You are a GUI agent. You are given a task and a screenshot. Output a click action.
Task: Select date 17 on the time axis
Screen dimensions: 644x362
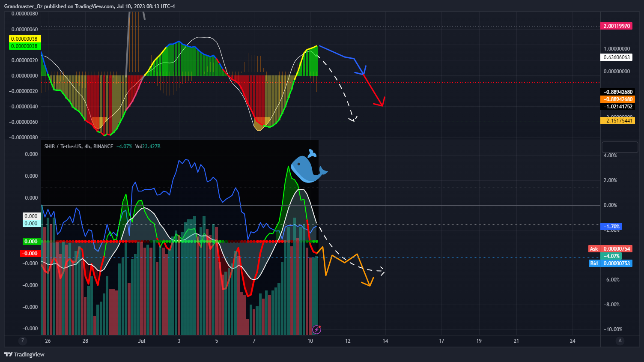click(441, 341)
